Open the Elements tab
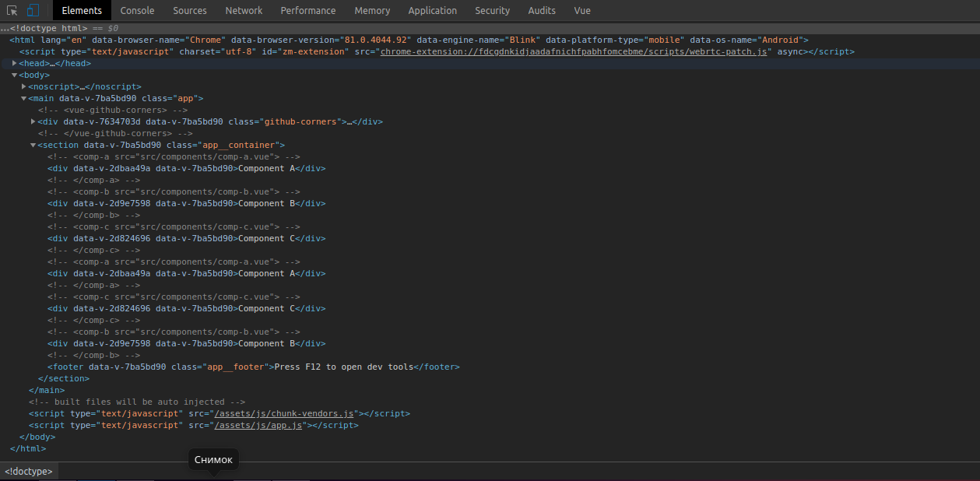The image size is (980, 481). (x=82, y=10)
